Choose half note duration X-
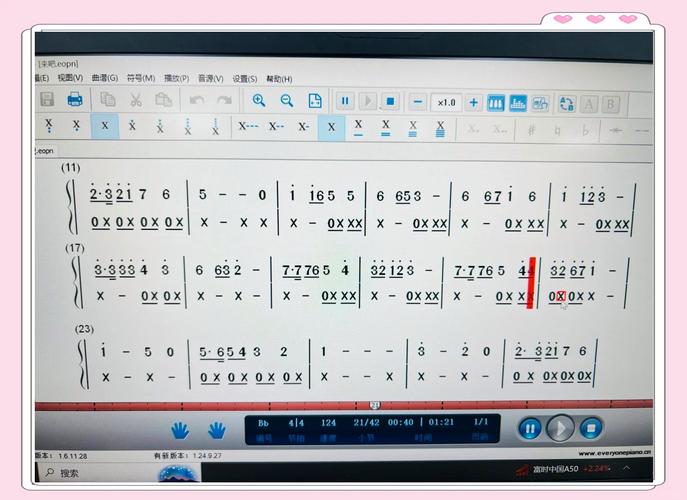687x500 pixels. [x=303, y=127]
